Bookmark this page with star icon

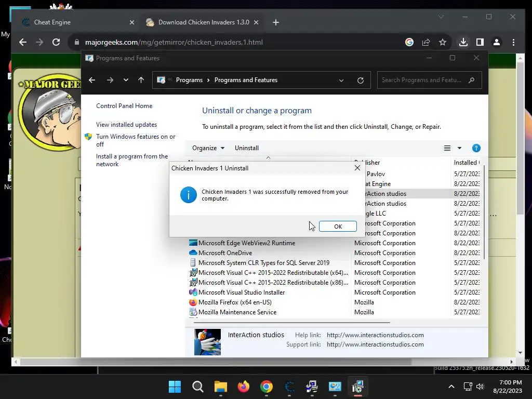pyautogui.click(x=443, y=42)
